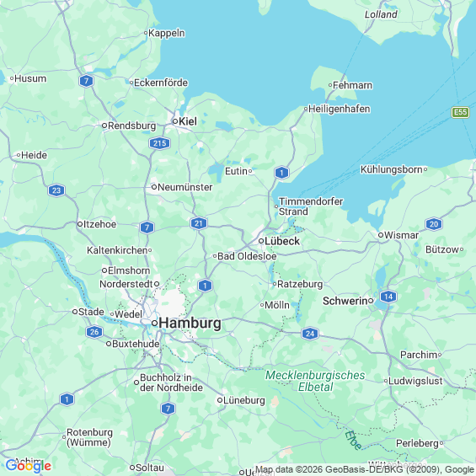This screenshot has height=476, width=476.
Task: Click the Schwerin city label
Action: click(x=345, y=301)
